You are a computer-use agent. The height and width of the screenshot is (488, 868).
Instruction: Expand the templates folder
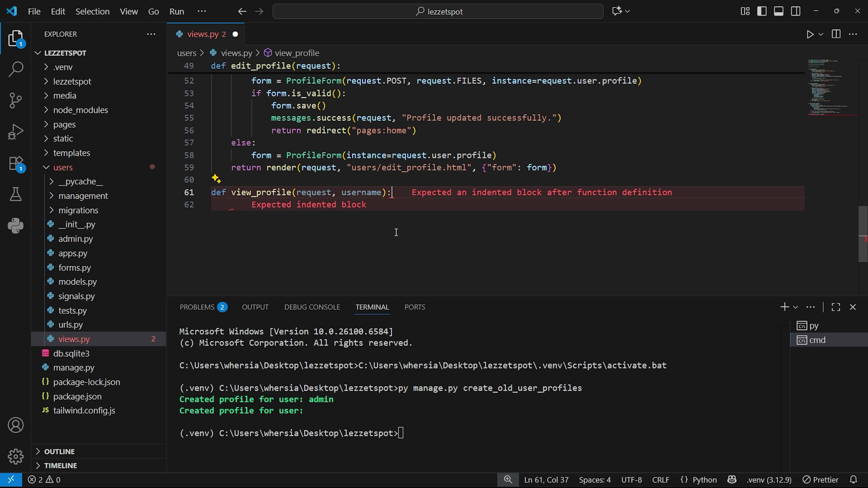(x=71, y=153)
